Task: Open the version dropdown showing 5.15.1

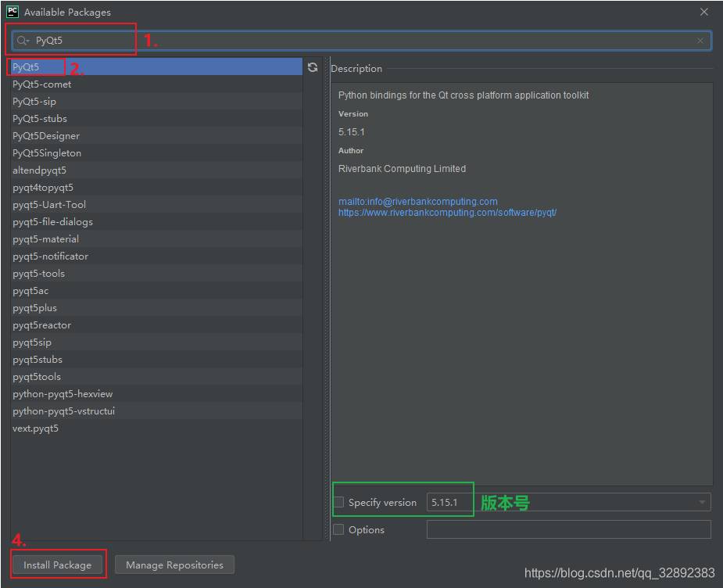Action: tap(568, 502)
